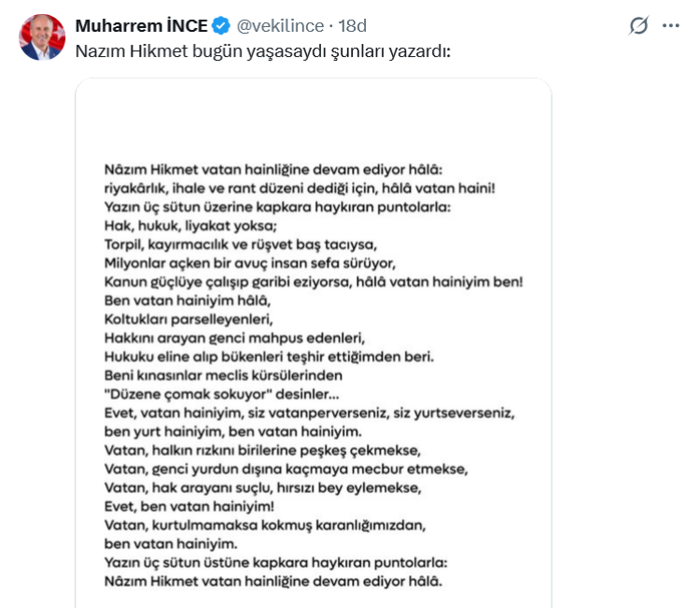Click the line 'ben yurt hainiyim, ben vatan hainiyim.'
Image resolution: width=700 pixels, height=608 pixels.
click(x=233, y=432)
